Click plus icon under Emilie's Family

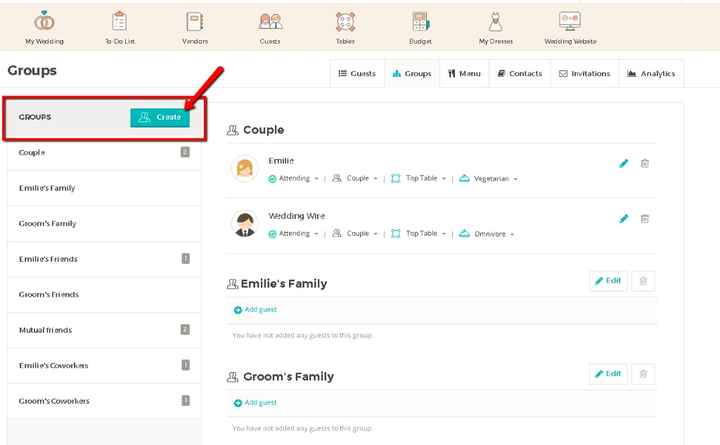click(237, 310)
